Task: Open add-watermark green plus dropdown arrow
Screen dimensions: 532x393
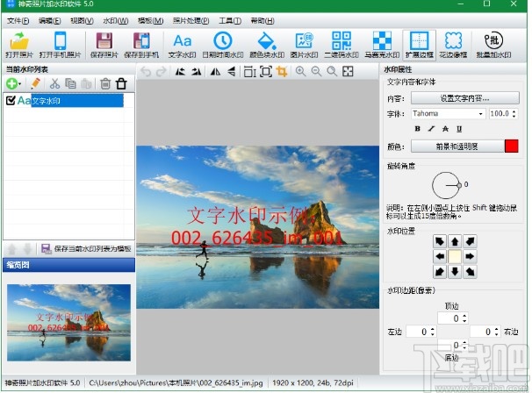Action: pos(20,83)
